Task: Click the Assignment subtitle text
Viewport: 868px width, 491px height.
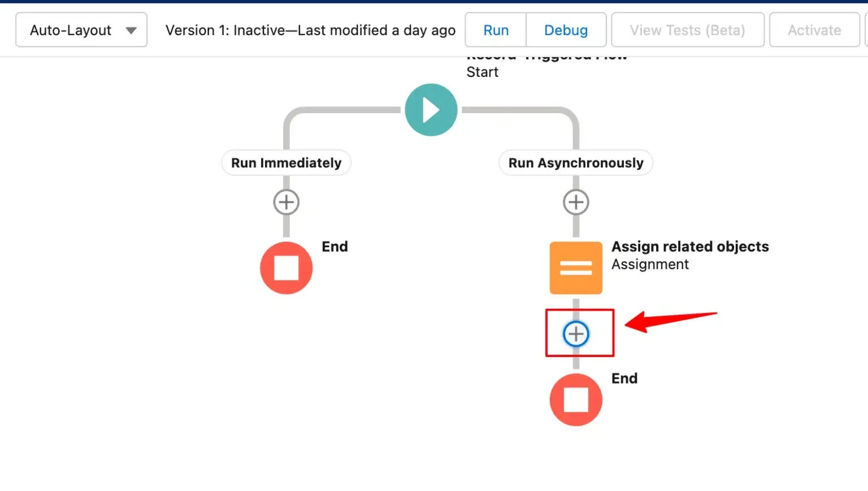Action: coord(650,264)
